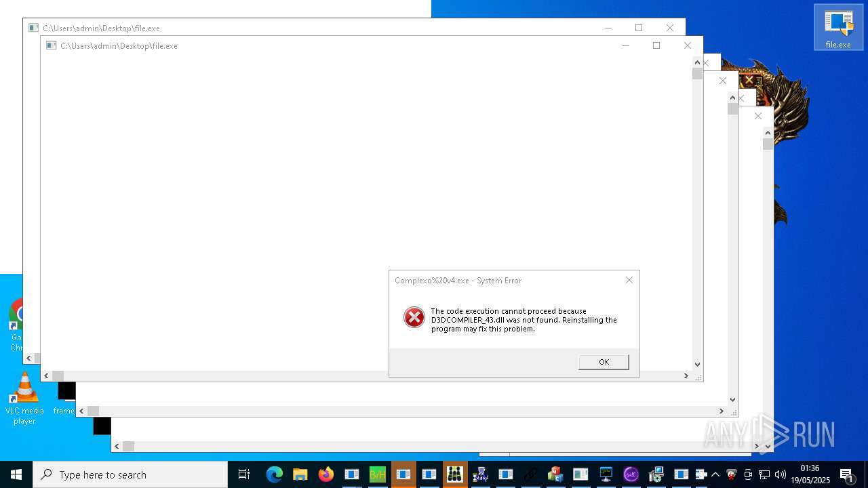Select the green B/H taskbar app
The width and height of the screenshot is (868, 488).
378,474
